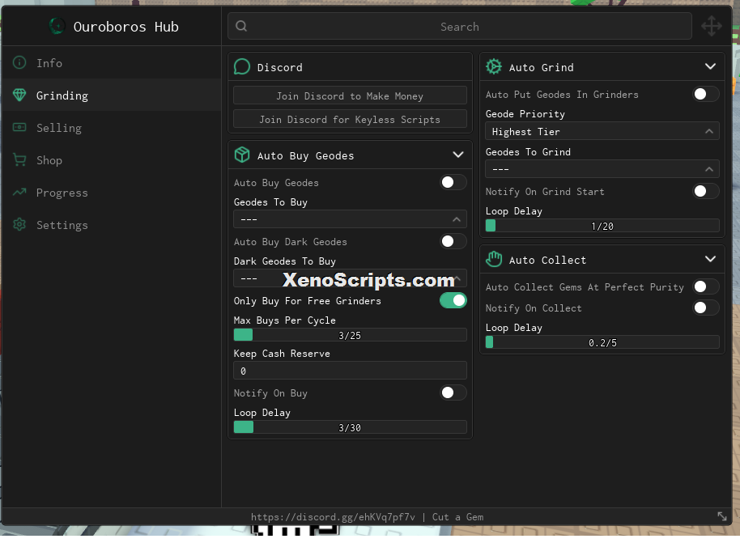
Task: Open the Geodes To Grind dropdown
Action: click(x=602, y=169)
